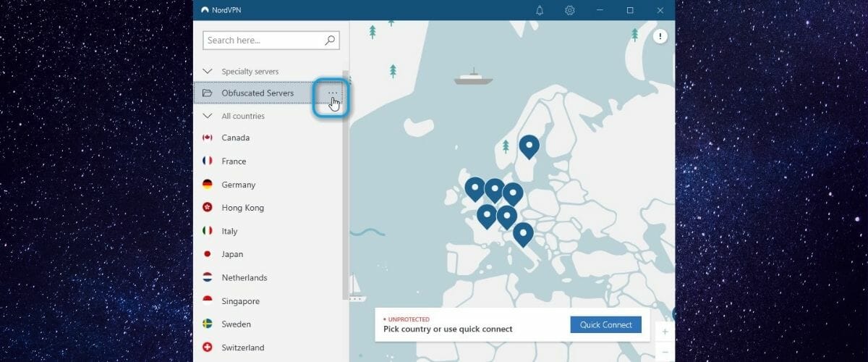Screen dimensions: 868x362
Task: Click the server list scrollbar
Action: click(x=345, y=185)
